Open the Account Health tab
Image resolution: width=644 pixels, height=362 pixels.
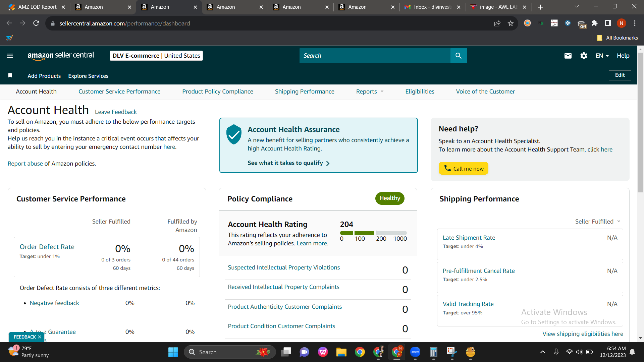coord(36,92)
